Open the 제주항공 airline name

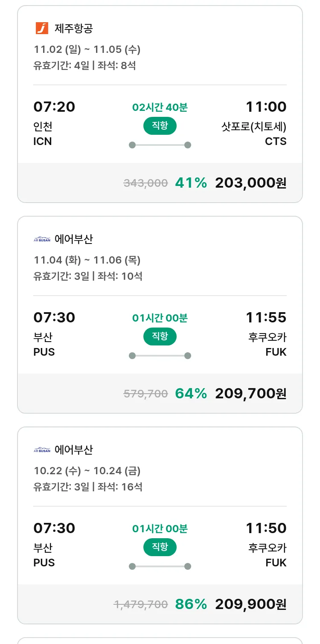[74, 29]
